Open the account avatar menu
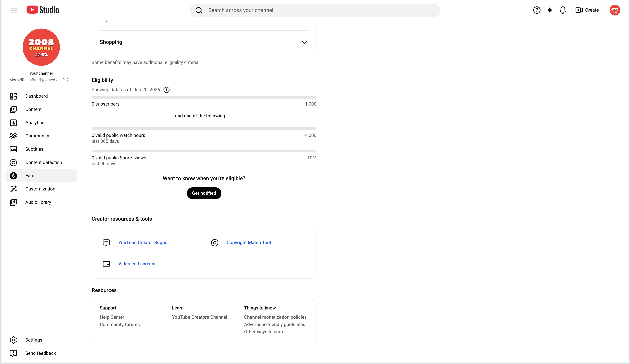The height and width of the screenshot is (364, 630). tap(615, 10)
